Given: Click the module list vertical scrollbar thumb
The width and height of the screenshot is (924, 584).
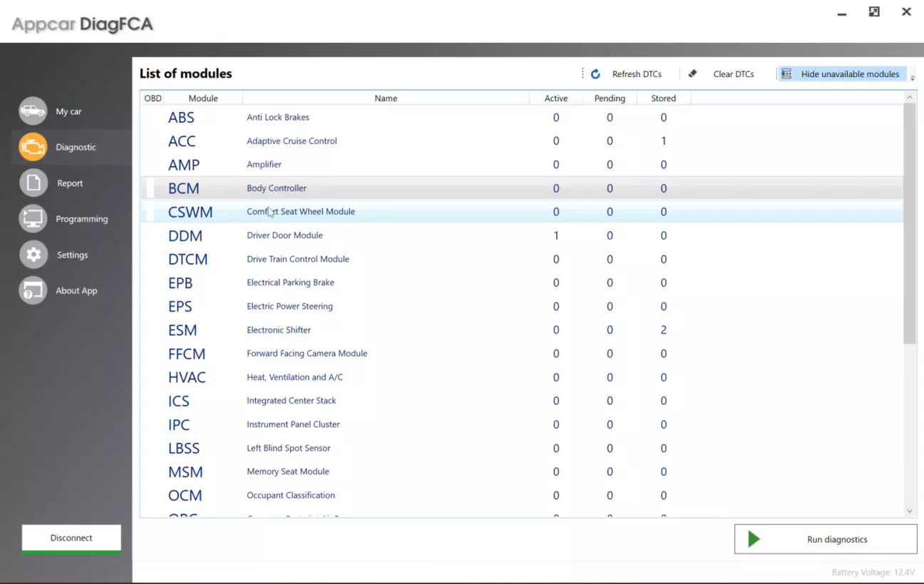Looking at the screenshot, I should point(909,221).
